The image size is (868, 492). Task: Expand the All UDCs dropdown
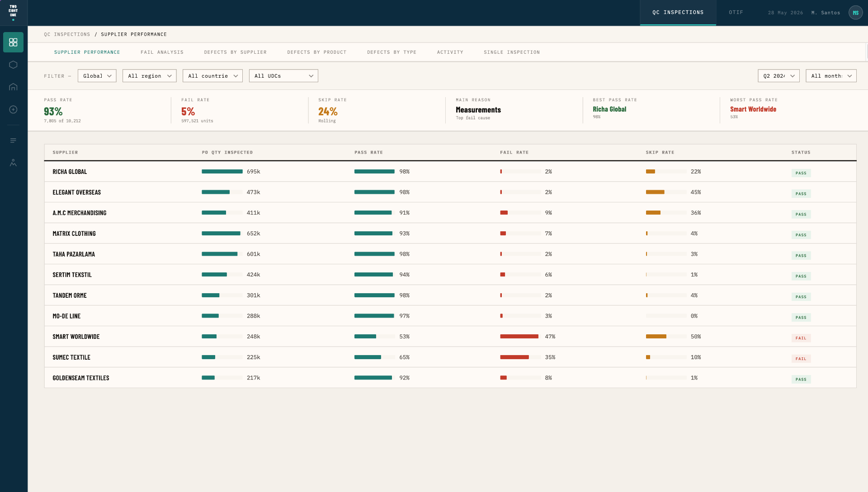[283, 76]
